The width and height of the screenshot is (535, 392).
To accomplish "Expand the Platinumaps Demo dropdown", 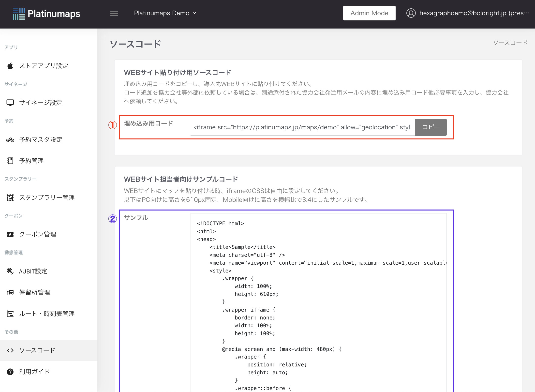I will click(165, 13).
